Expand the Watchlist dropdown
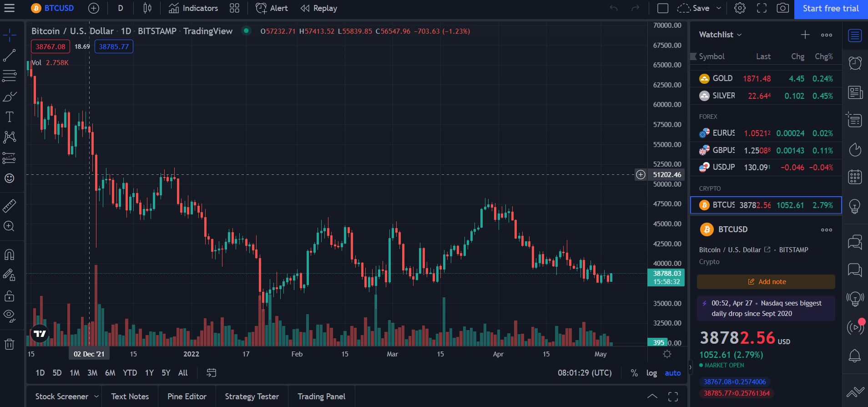Image resolution: width=868 pixels, height=407 pixels. coord(720,35)
